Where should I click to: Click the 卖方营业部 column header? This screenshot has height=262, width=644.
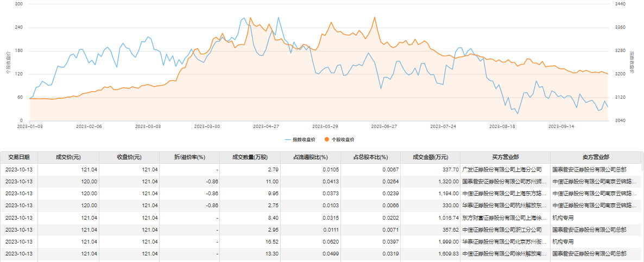click(x=596, y=157)
